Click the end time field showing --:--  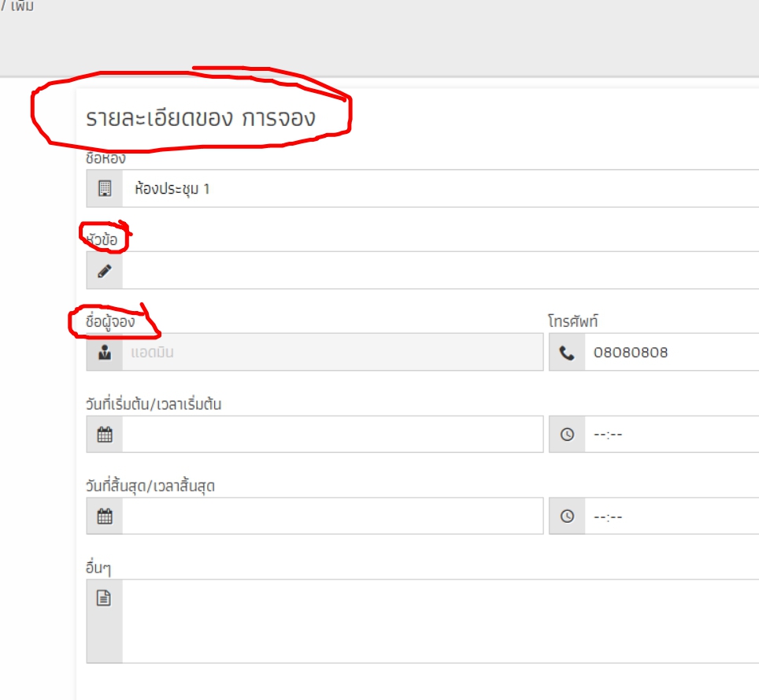(x=672, y=516)
